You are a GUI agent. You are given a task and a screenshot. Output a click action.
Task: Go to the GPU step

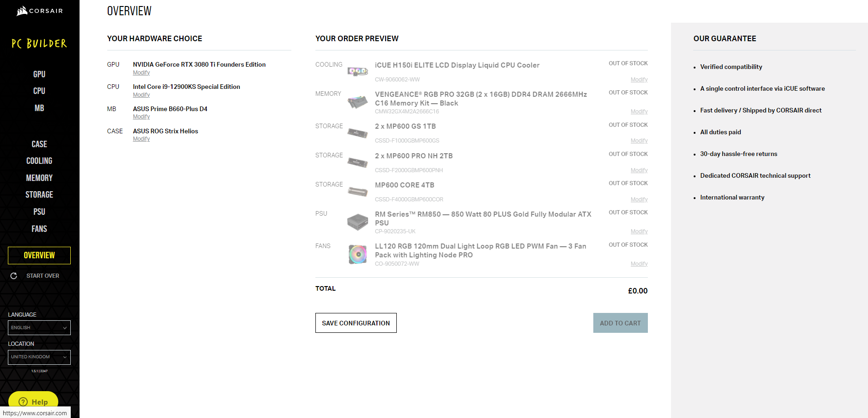click(x=39, y=74)
